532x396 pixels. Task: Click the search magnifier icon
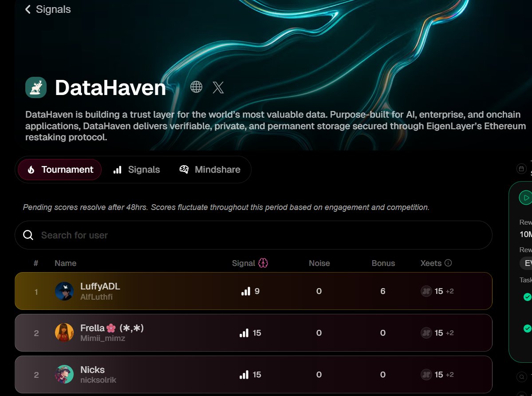point(28,235)
